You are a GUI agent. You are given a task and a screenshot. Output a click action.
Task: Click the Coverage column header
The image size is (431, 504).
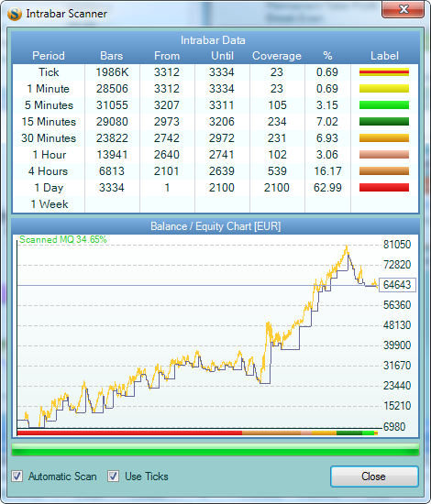click(277, 56)
